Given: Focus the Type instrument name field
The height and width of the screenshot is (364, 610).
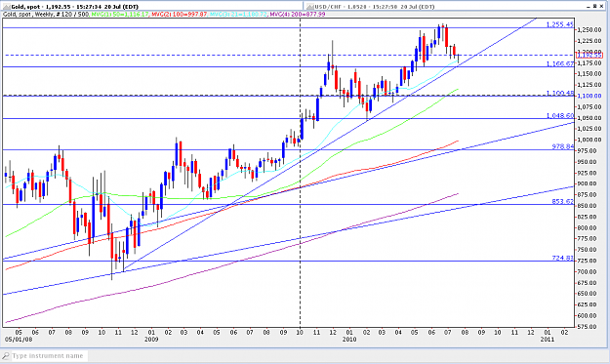Looking at the screenshot, I should pyautogui.click(x=49, y=356).
